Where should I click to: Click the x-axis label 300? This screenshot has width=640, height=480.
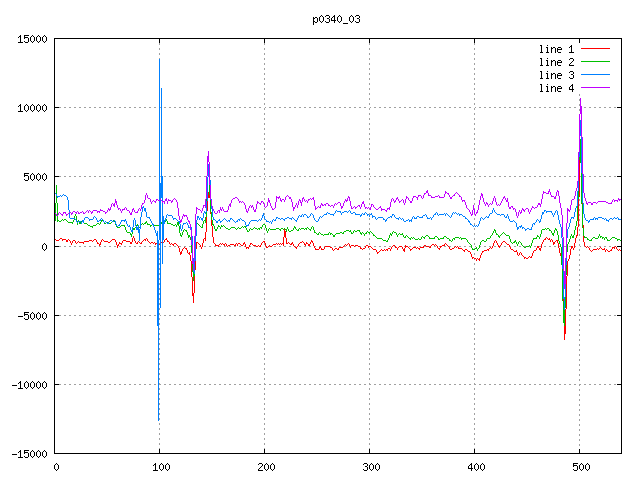(x=371, y=467)
